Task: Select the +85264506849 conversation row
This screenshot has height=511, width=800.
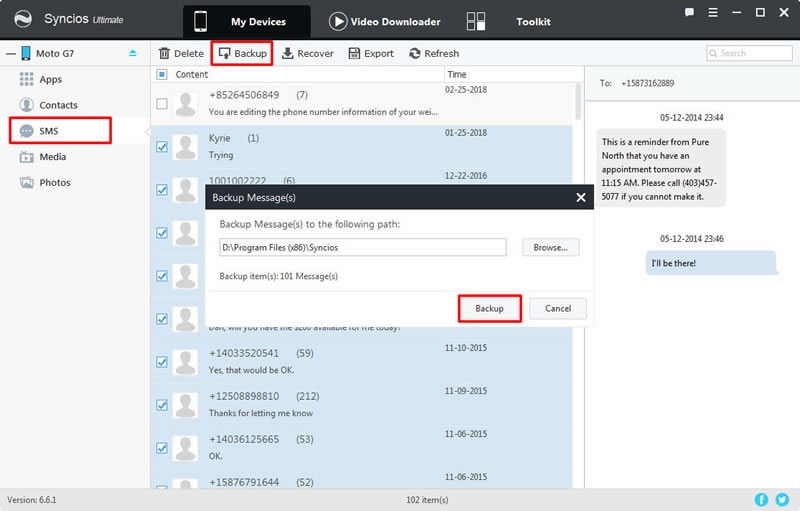Action: pyautogui.click(x=362, y=104)
